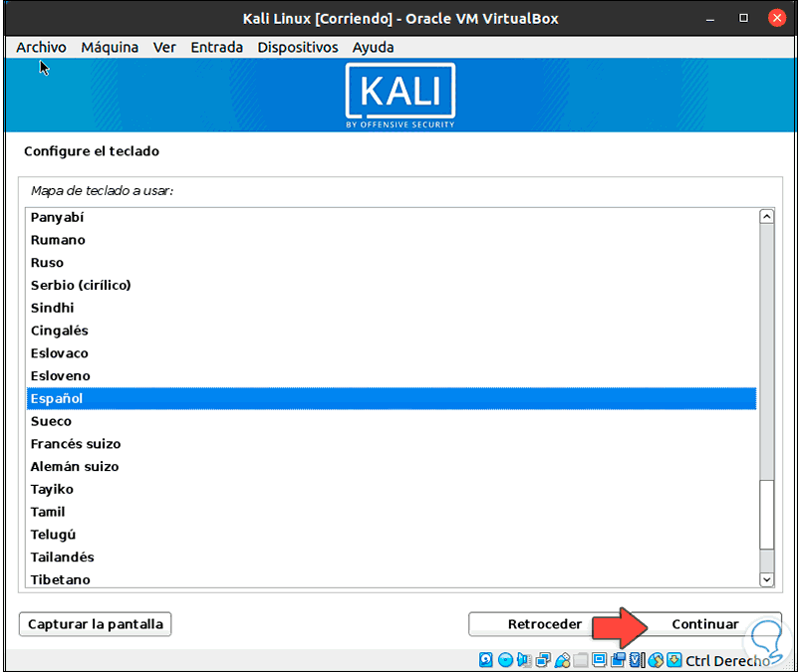Open the Ver menu

[x=164, y=47]
